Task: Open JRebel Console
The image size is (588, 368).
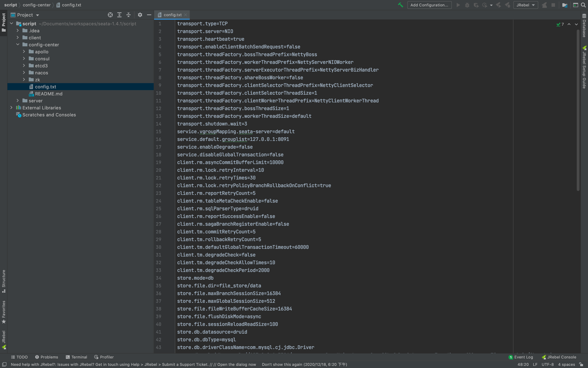Action: coord(559,357)
